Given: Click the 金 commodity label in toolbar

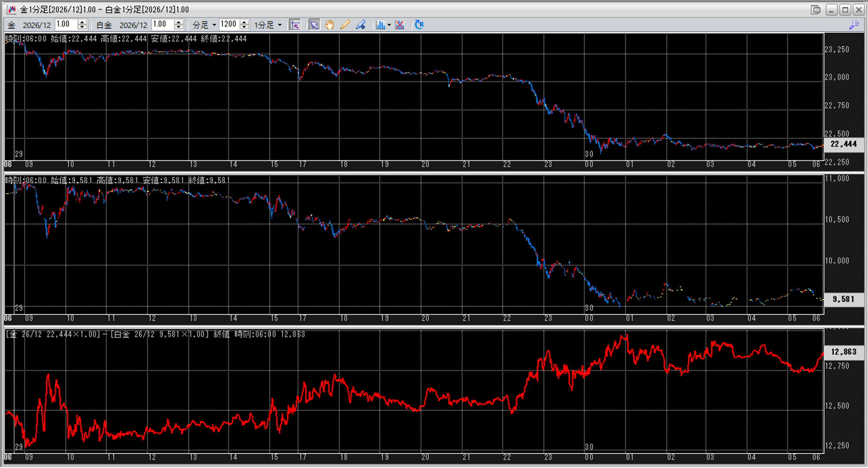Looking at the screenshot, I should pos(12,25).
